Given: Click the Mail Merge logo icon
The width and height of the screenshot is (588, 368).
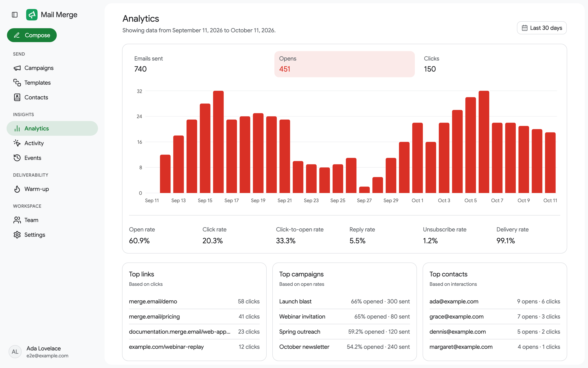Looking at the screenshot, I should tap(32, 15).
